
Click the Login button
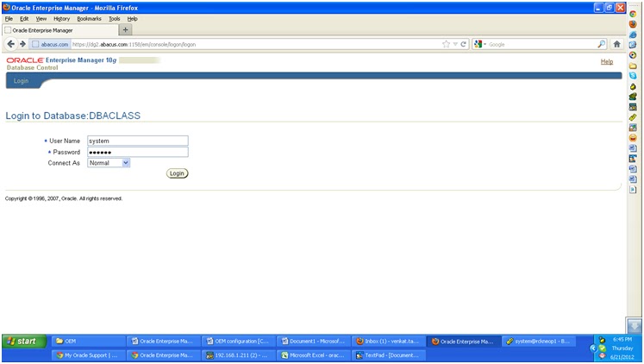[x=177, y=173]
